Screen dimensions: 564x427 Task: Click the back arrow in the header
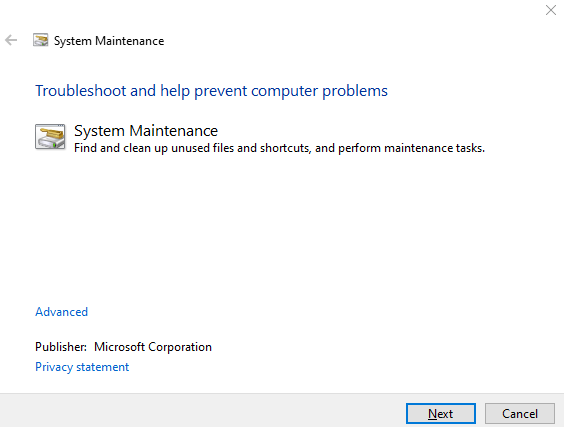pyautogui.click(x=11, y=40)
